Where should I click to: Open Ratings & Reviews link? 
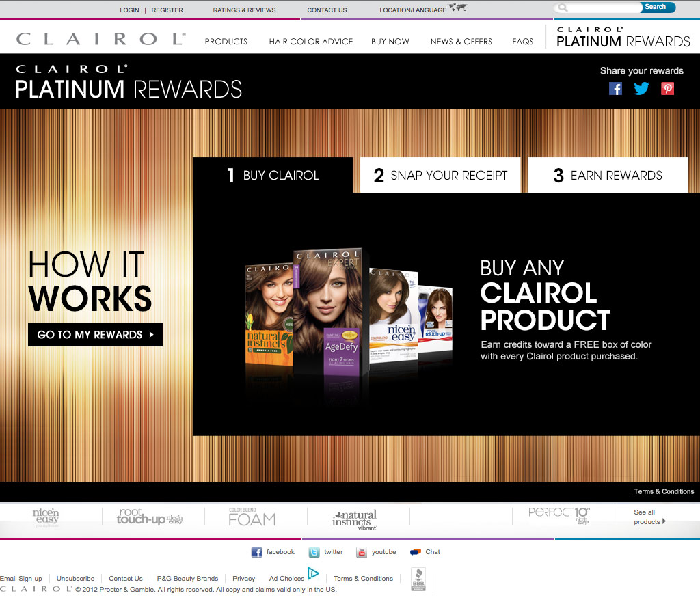coord(244,10)
